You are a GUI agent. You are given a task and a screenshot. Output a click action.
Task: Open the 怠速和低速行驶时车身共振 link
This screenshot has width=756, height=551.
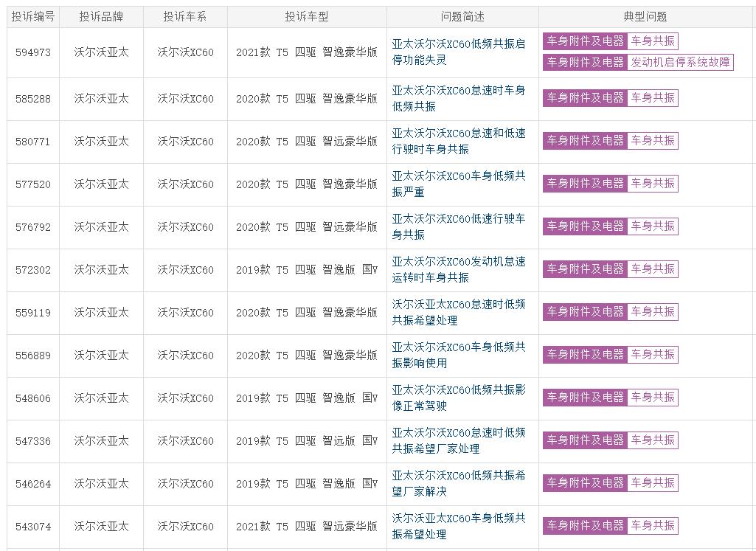(x=458, y=141)
